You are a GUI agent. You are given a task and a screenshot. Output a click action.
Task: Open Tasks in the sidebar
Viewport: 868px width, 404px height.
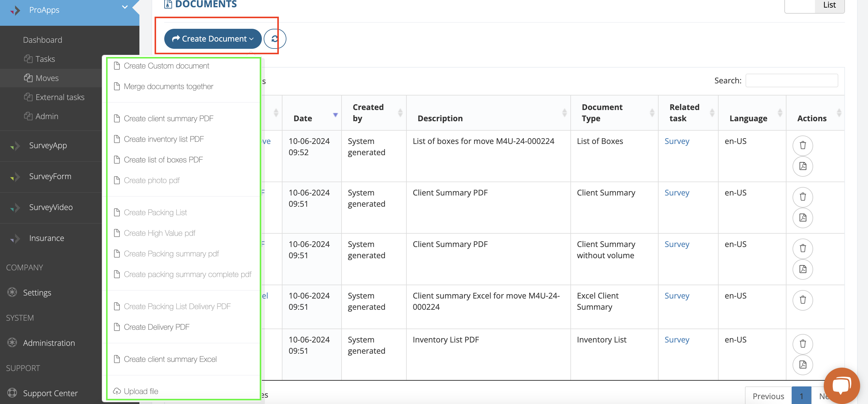(x=45, y=59)
